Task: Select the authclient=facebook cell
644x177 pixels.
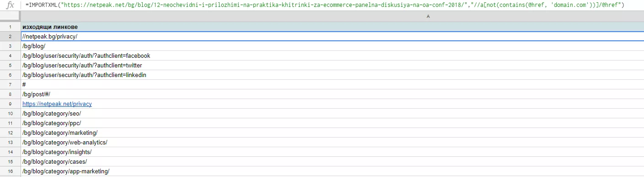Action: 333,56
